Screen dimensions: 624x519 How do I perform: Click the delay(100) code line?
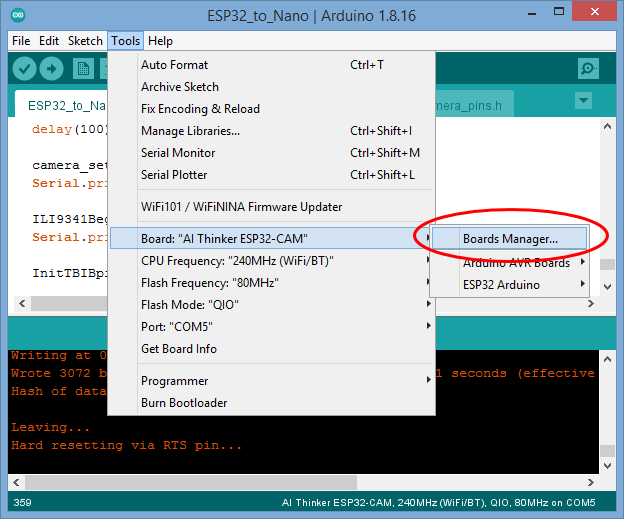coord(69,129)
